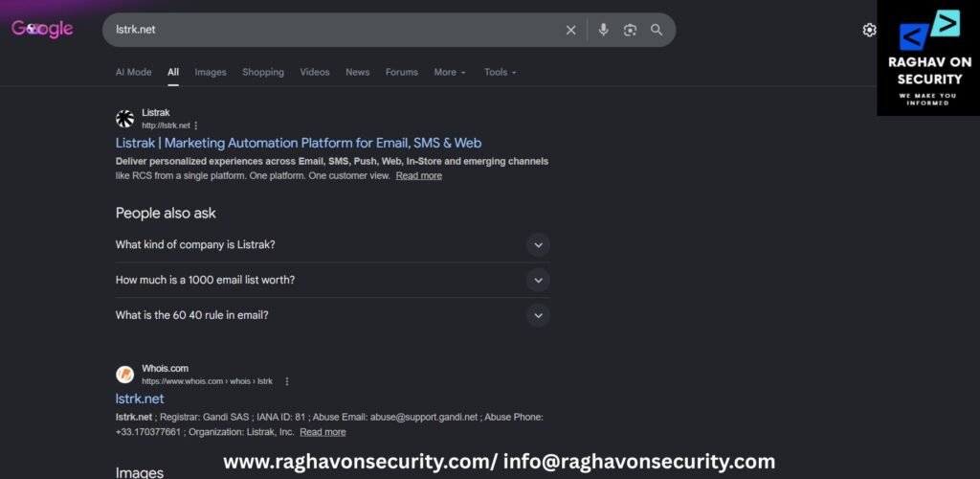Select the All results tab

(173, 72)
